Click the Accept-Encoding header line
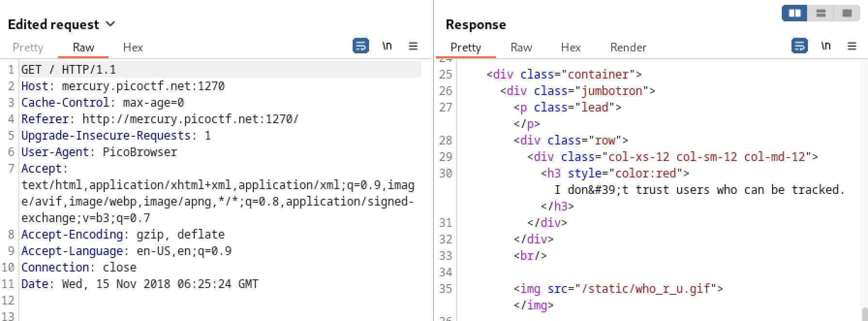The image size is (868, 321). (123, 235)
